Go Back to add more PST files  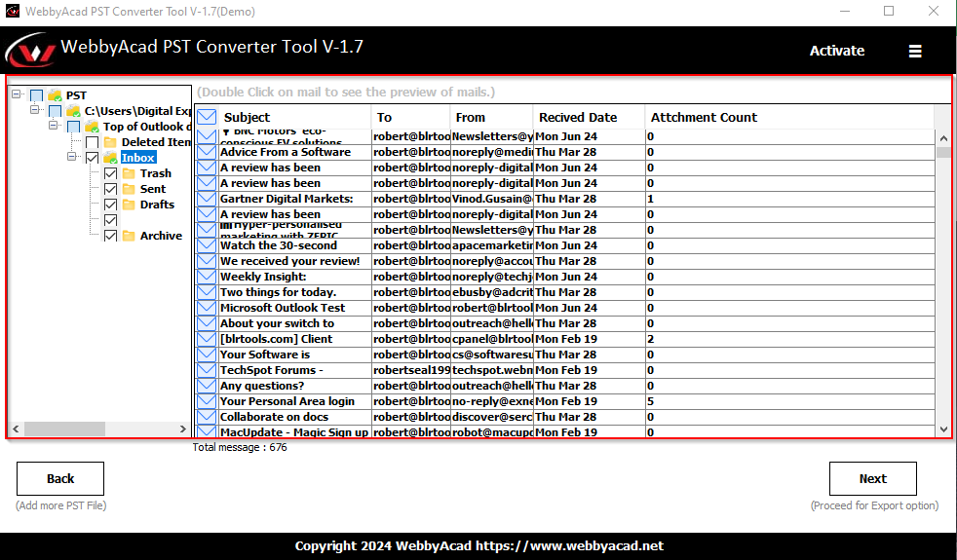60,479
